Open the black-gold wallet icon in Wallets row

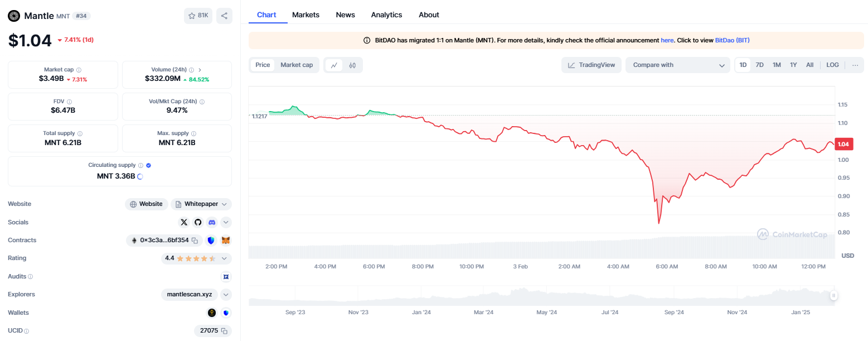click(x=212, y=313)
